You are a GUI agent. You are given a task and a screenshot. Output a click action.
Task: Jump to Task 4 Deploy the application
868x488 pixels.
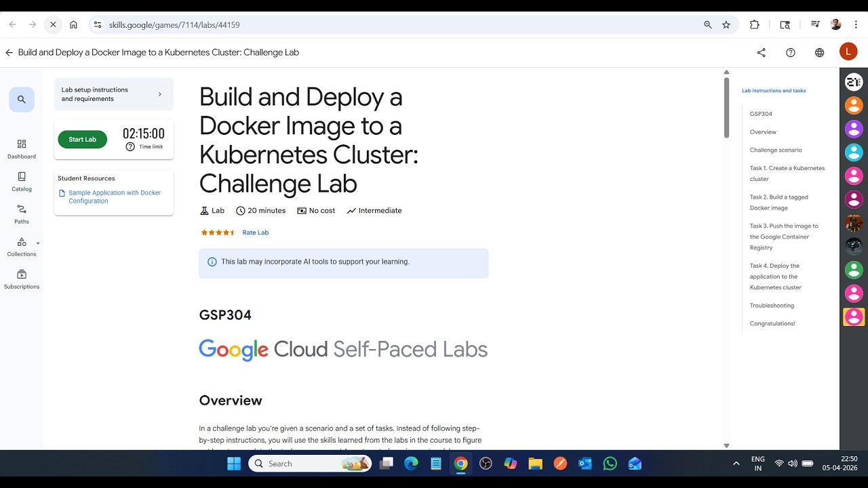[x=776, y=277]
